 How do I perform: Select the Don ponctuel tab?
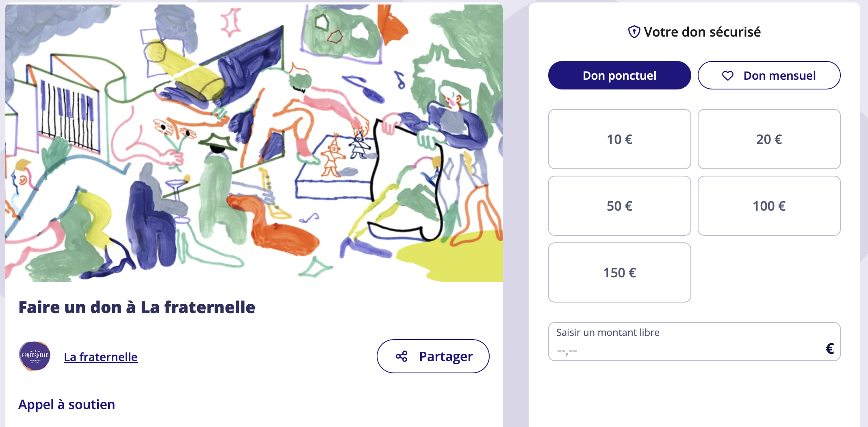tap(619, 76)
